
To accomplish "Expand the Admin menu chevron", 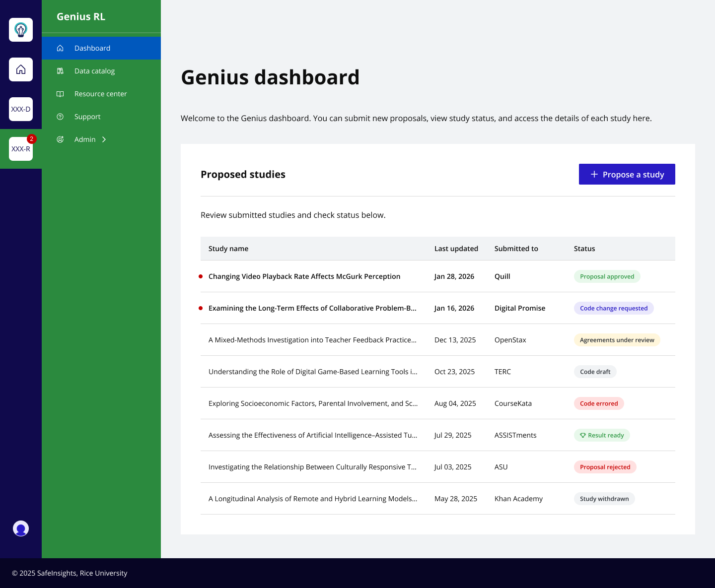I will (x=104, y=139).
